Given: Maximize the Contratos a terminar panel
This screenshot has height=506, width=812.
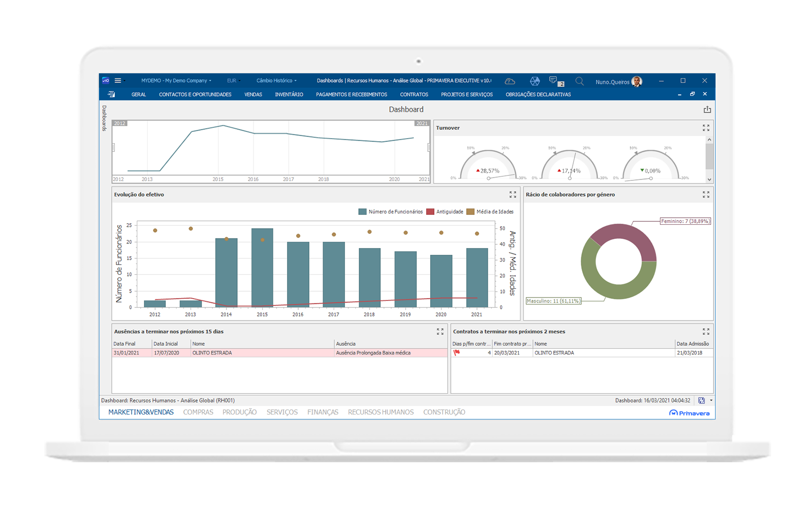Looking at the screenshot, I should (x=706, y=332).
